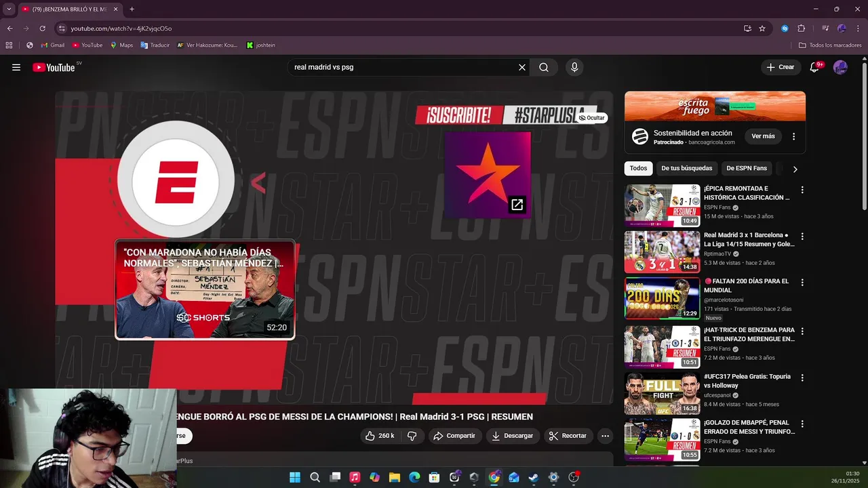The width and height of the screenshot is (868, 488).
Task: Open media controls playlist icon
Action: click(x=825, y=28)
